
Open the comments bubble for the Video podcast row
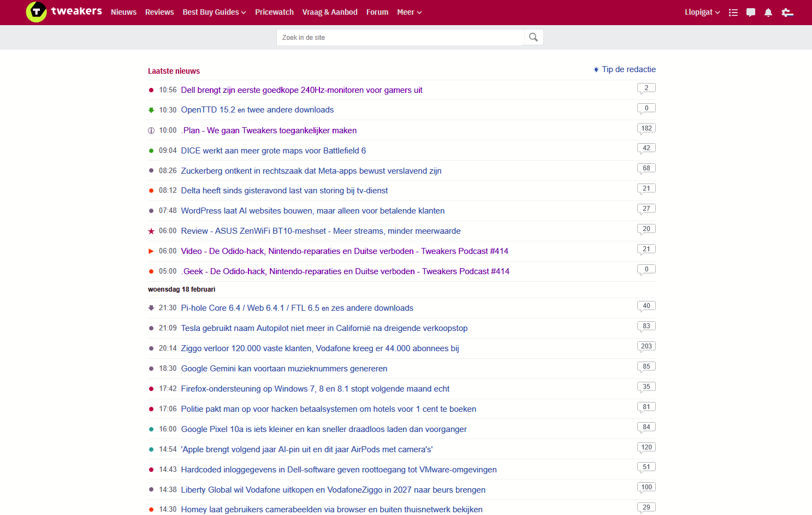click(x=647, y=250)
